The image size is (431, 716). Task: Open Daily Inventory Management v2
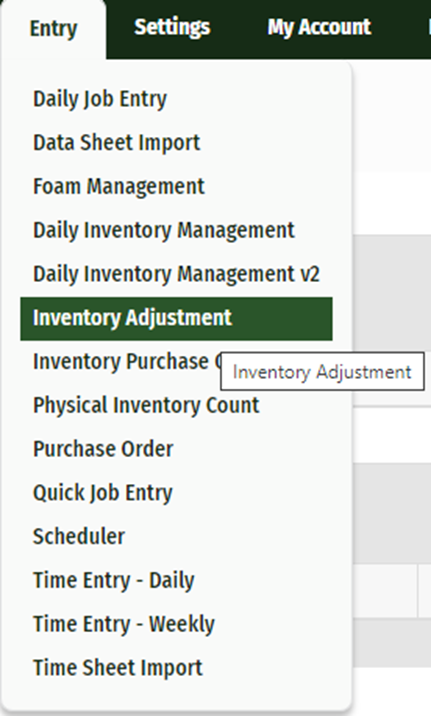[176, 274]
